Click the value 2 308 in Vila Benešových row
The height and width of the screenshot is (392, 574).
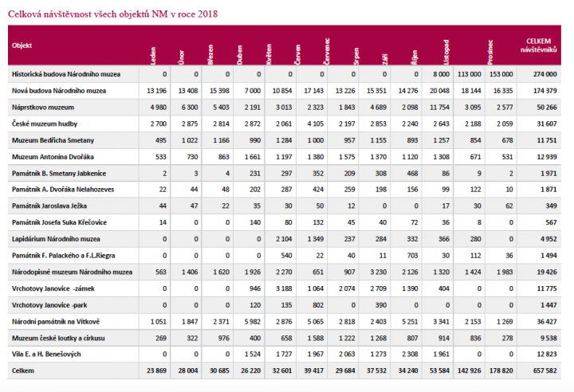pos(410,354)
